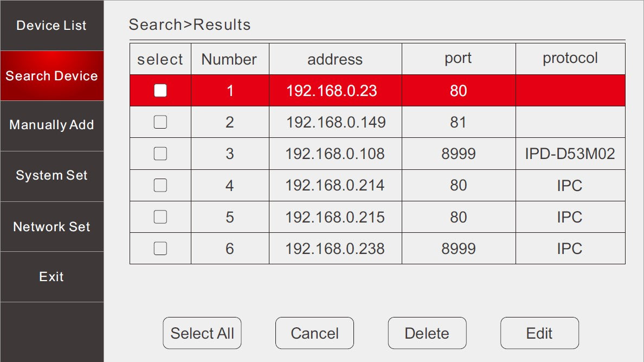The height and width of the screenshot is (362, 644).
Task: Open the Device List menu
Action: point(51,26)
